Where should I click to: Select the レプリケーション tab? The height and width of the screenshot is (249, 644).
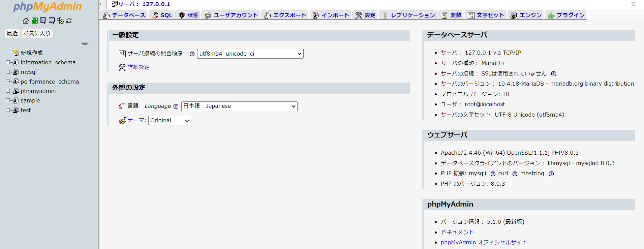(408, 15)
